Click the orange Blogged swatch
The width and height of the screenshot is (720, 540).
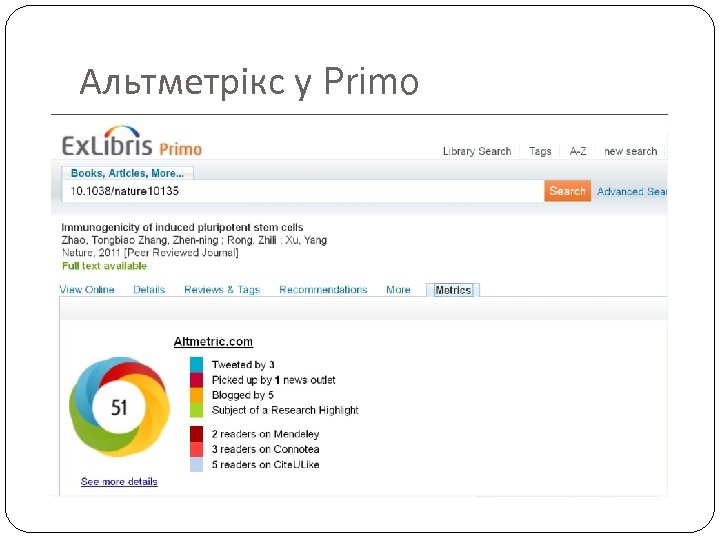pos(197,395)
